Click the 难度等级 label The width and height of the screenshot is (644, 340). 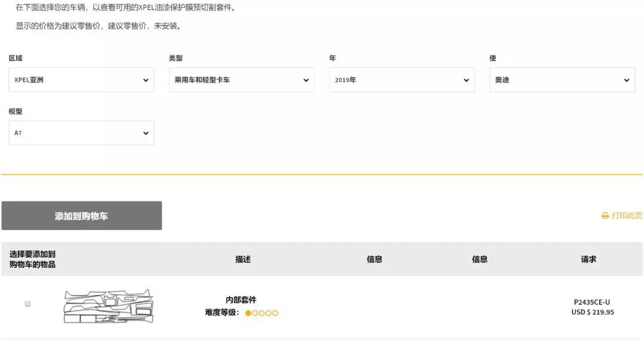[222, 313]
